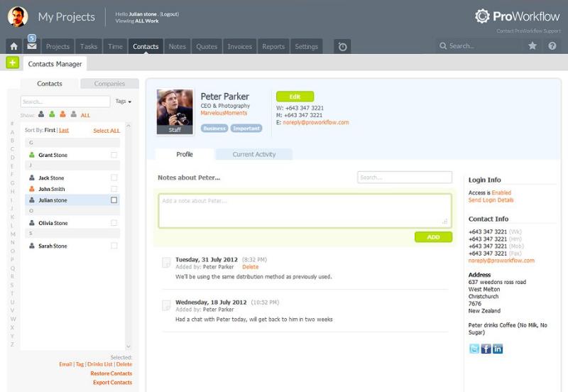Open the Settings tab

(x=307, y=46)
